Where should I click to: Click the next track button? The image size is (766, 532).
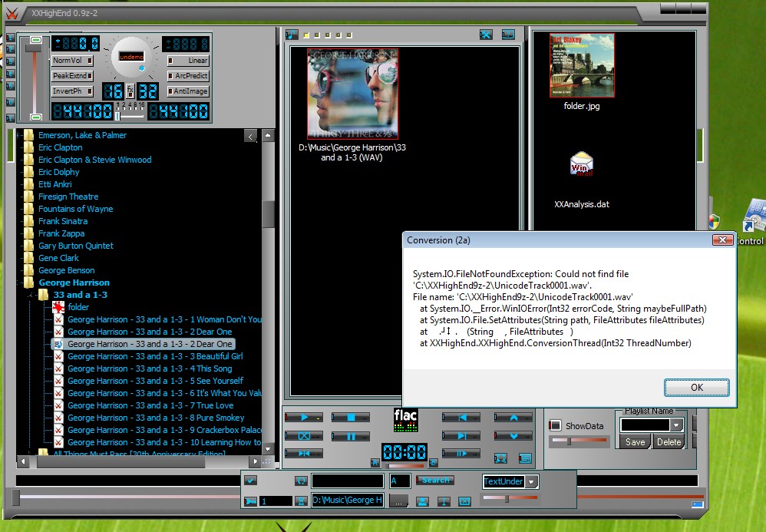(461, 436)
